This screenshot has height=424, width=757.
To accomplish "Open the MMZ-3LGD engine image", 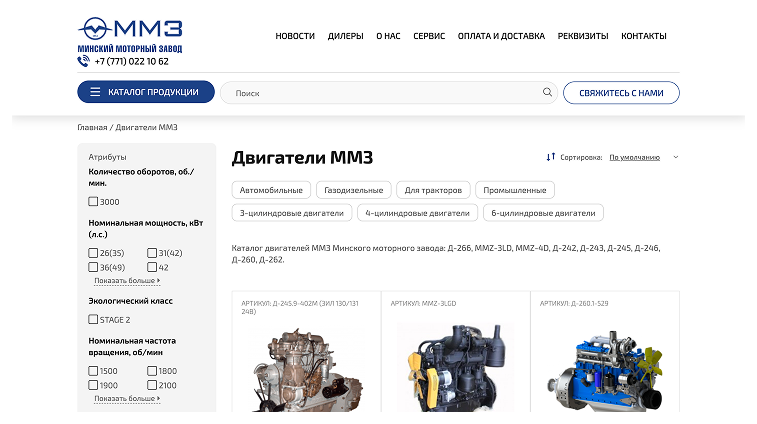I will click(x=455, y=368).
